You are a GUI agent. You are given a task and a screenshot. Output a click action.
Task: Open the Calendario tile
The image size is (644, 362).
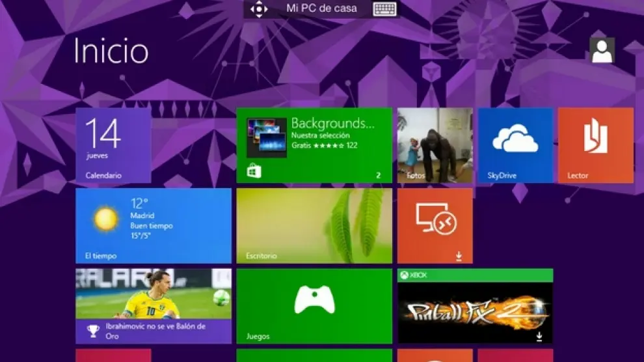[x=113, y=145]
